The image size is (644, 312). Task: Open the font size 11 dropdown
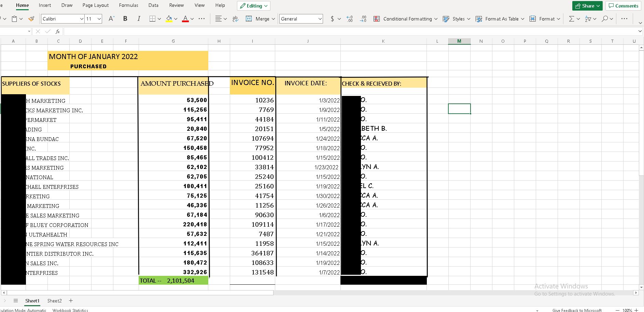pyautogui.click(x=99, y=19)
